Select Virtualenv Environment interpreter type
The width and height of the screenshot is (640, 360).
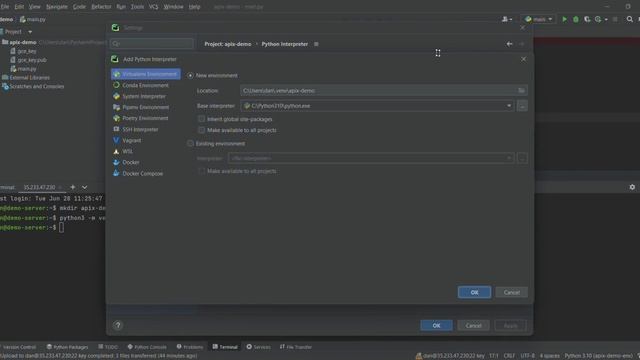146,74
